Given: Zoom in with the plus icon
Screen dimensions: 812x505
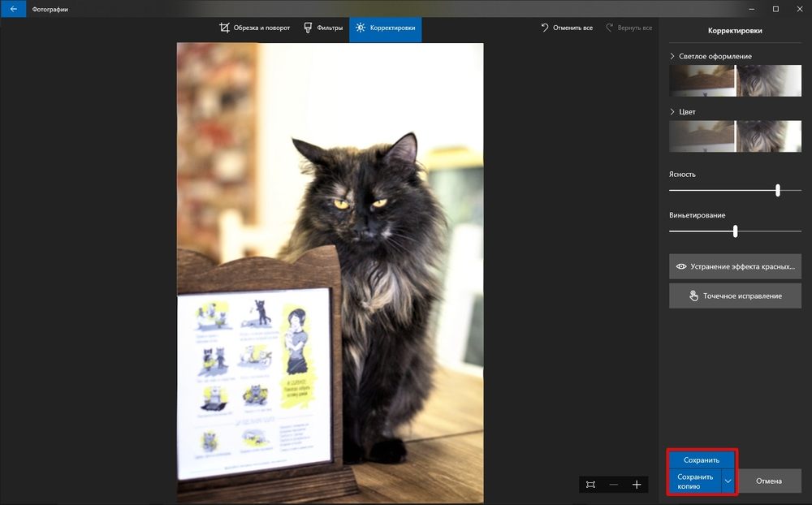Looking at the screenshot, I should tap(637, 485).
